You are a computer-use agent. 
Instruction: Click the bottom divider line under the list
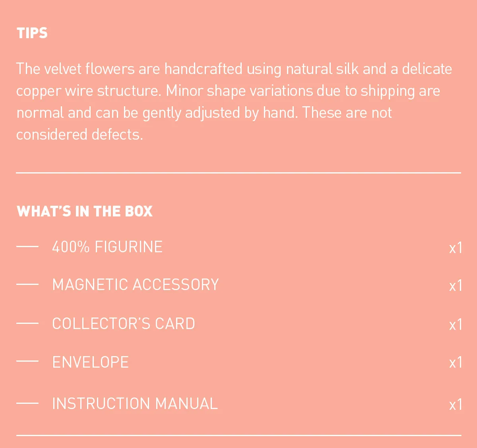[238, 435]
